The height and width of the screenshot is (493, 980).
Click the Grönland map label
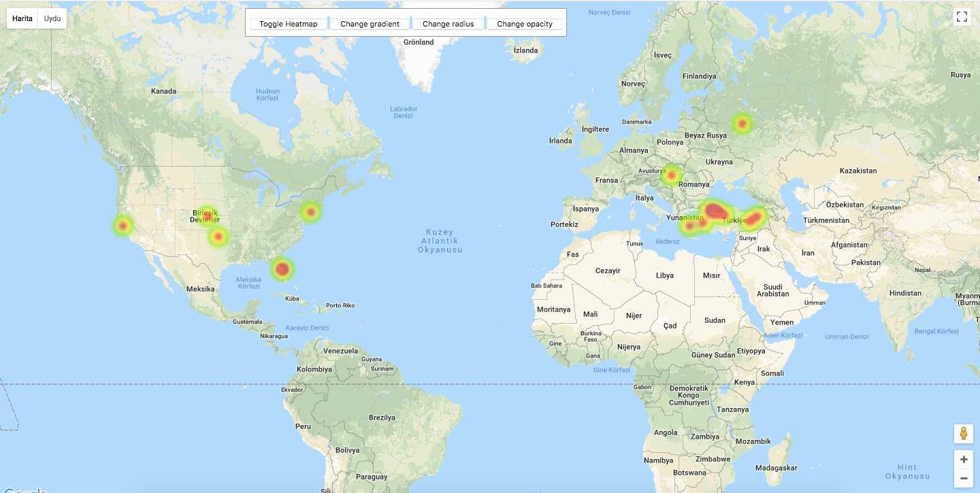[419, 42]
